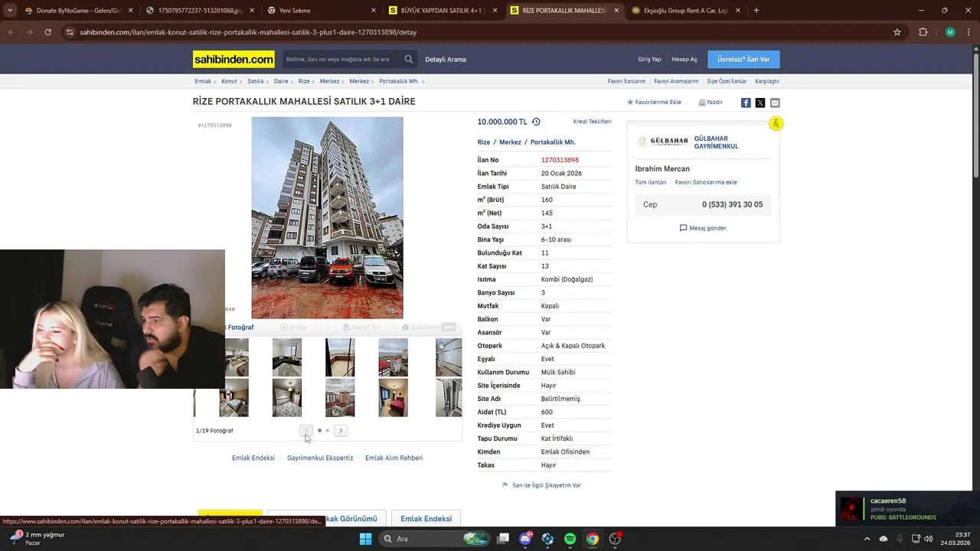
Task: Click OneDrive cloud tray icon
Action: tap(884, 539)
